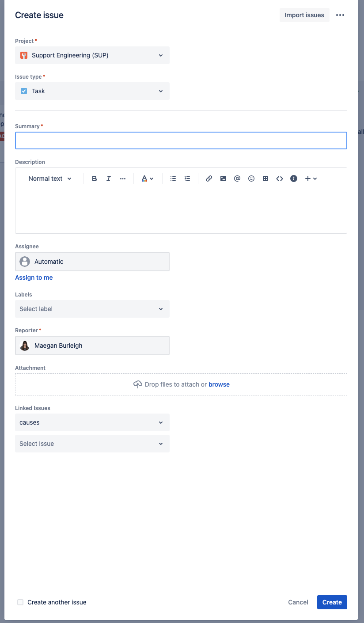Enable the Create another issue checkbox
This screenshot has height=623, width=364.
[x=20, y=602]
